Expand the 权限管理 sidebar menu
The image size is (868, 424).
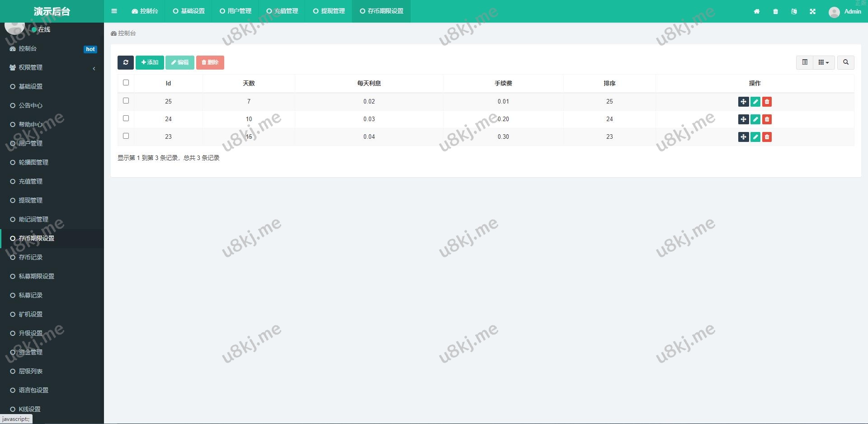coord(52,68)
